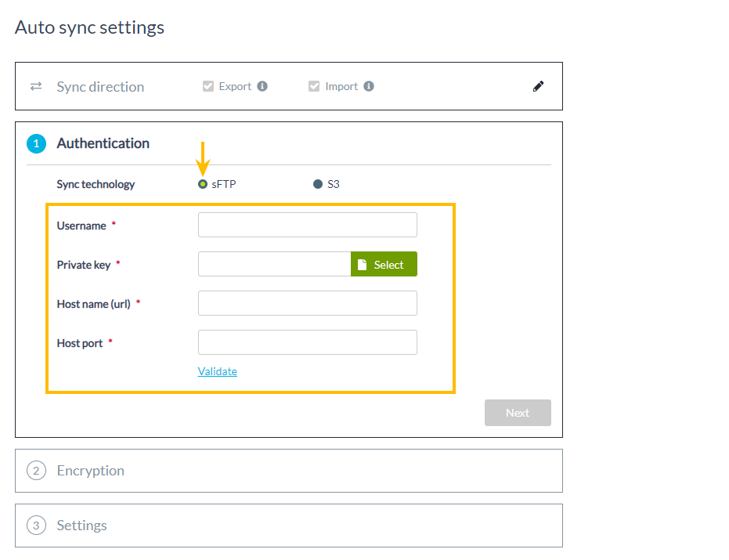This screenshot has height=560, width=729.
Task: Click the sync direction arrows icon
Action: (36, 86)
